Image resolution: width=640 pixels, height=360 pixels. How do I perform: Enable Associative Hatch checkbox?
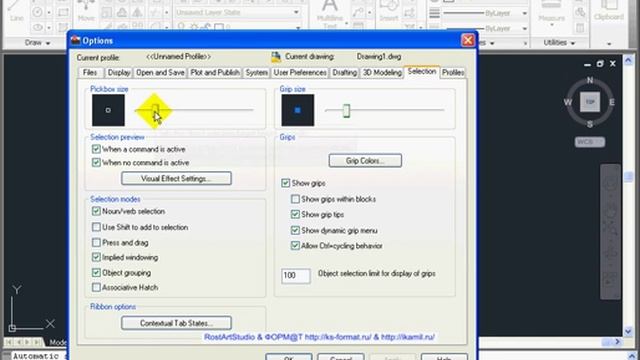pos(96,287)
